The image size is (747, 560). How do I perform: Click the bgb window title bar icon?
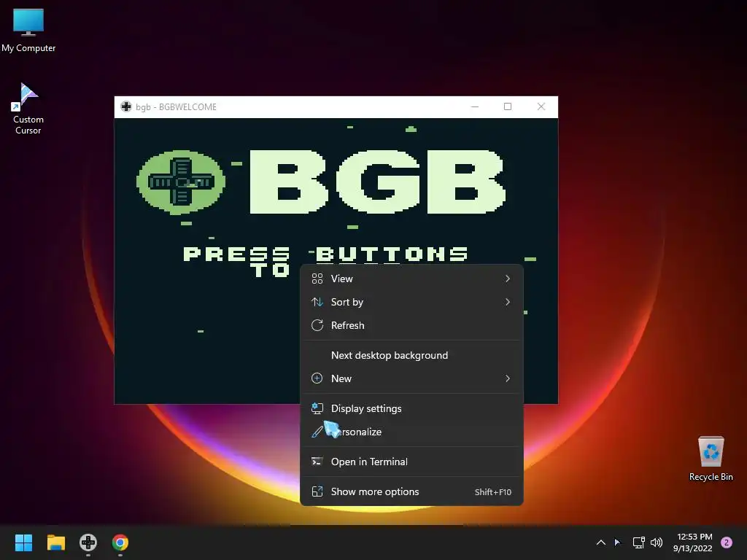[x=125, y=106]
